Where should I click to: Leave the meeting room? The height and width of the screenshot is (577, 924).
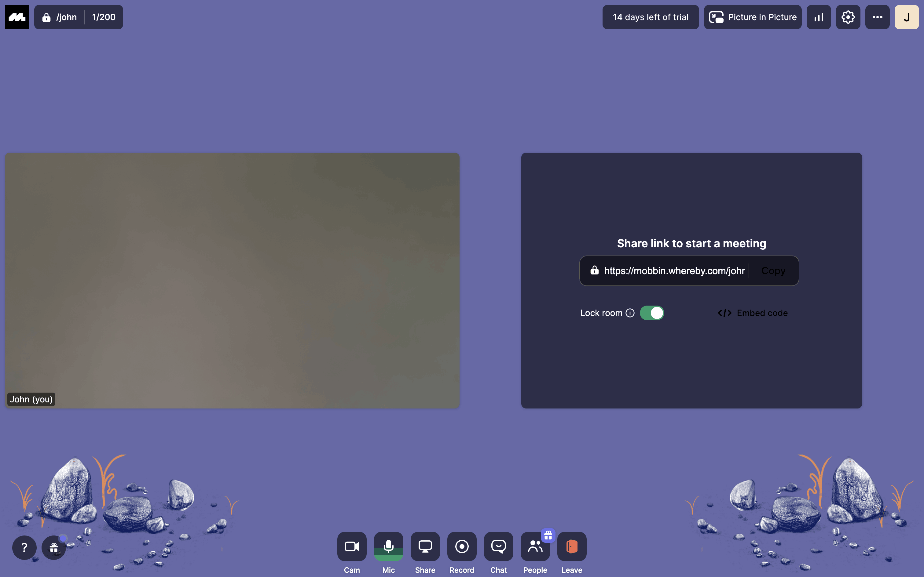(572, 546)
